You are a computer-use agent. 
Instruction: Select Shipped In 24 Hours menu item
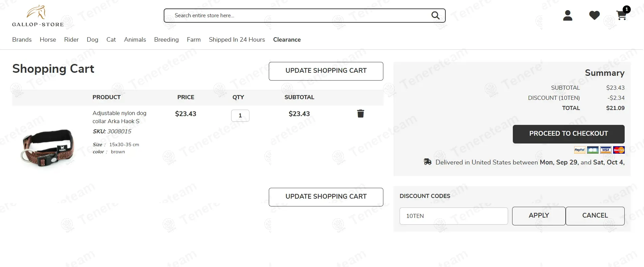coord(237,40)
